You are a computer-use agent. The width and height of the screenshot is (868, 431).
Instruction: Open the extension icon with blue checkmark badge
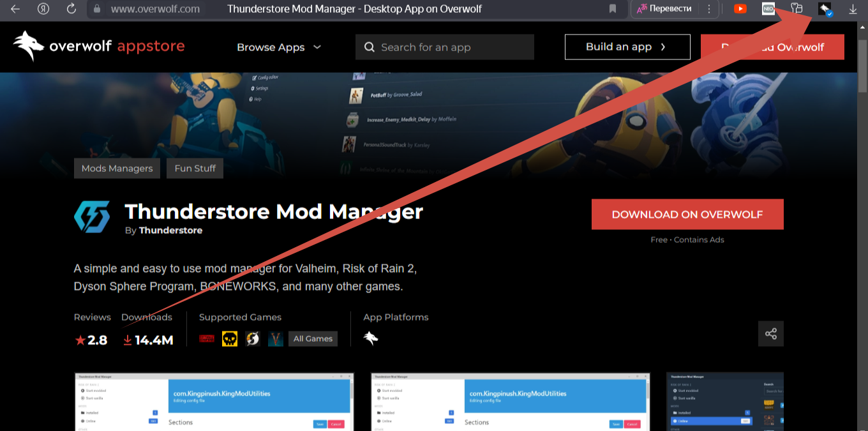[825, 9]
